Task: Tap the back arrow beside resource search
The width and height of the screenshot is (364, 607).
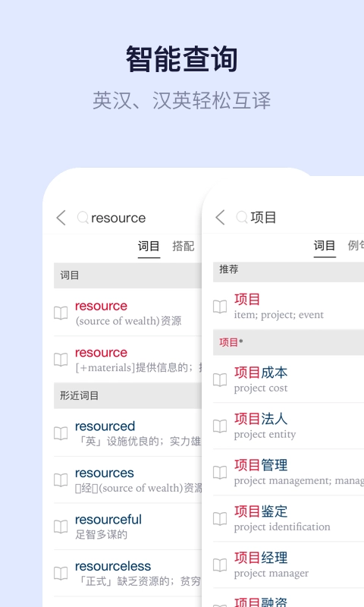Action: 61,218
